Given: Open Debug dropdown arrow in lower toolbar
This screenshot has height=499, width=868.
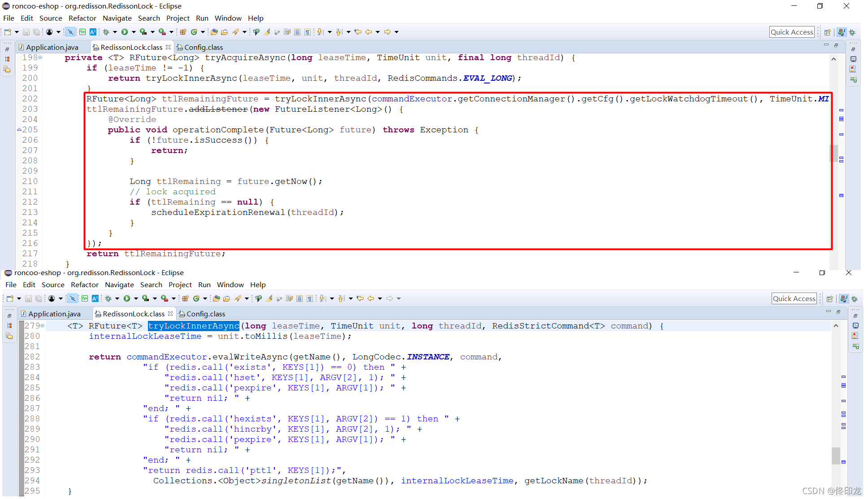Looking at the screenshot, I should pyautogui.click(x=117, y=298).
